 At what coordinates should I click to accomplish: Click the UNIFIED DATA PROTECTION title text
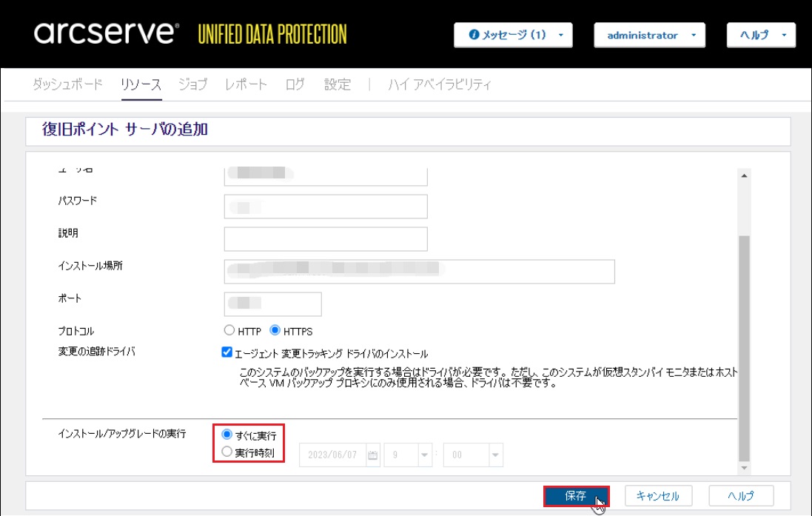pos(272,34)
